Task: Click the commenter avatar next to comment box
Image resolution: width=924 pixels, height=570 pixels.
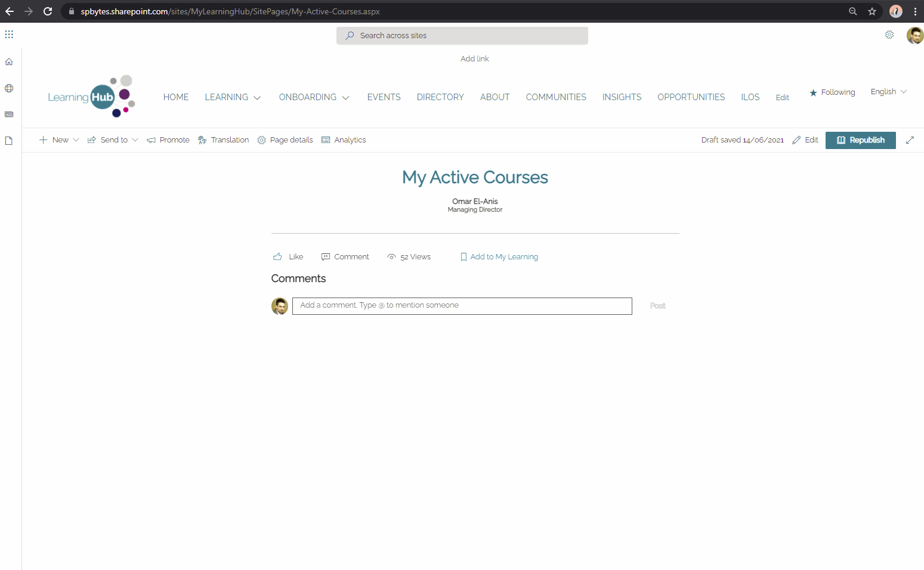Action: pos(280,306)
